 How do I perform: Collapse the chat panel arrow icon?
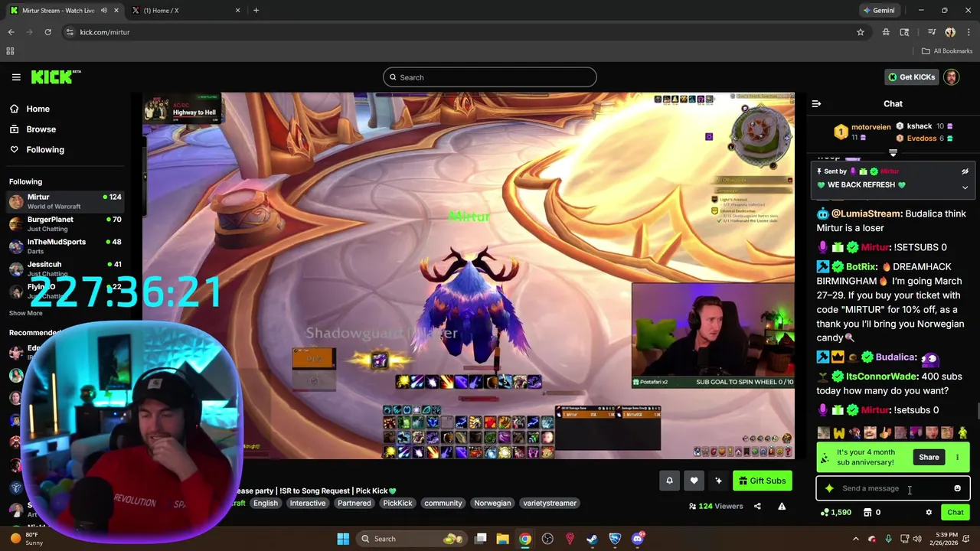(x=816, y=104)
